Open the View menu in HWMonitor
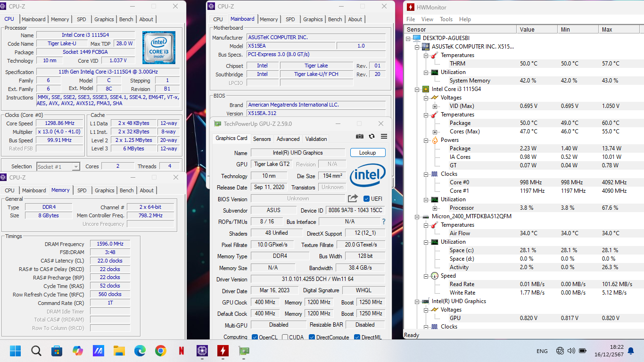 (427, 19)
